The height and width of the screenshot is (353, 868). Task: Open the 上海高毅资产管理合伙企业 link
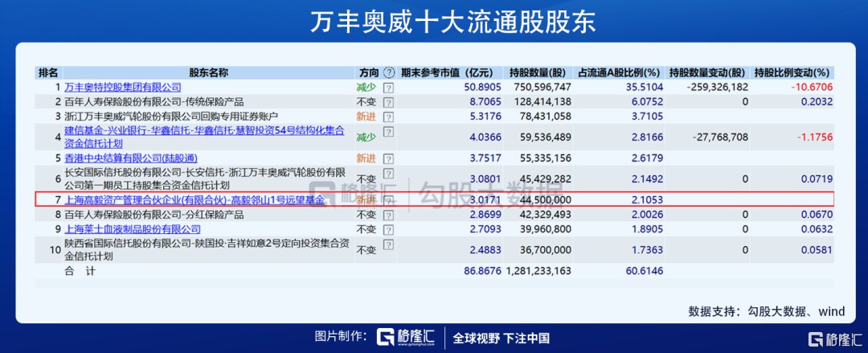pyautogui.click(x=194, y=199)
